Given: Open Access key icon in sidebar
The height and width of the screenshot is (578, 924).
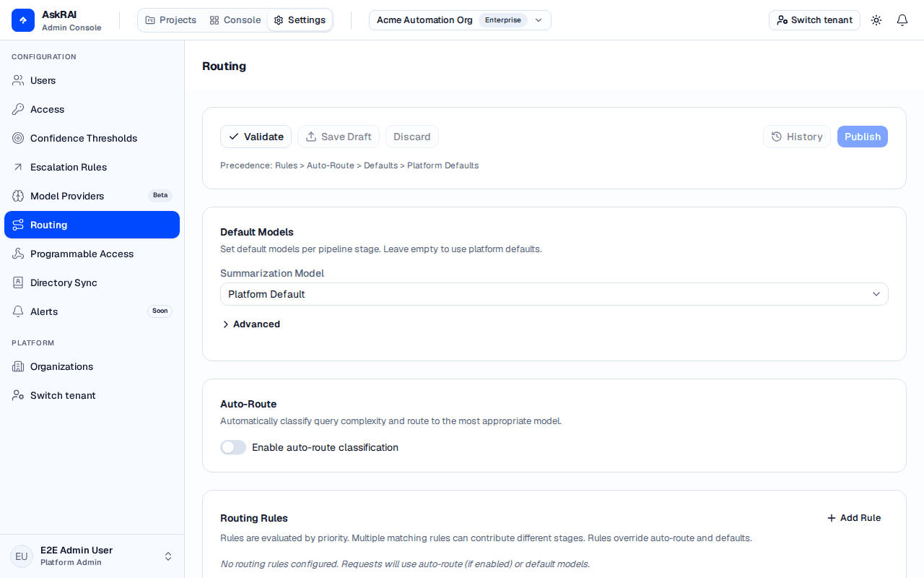Looking at the screenshot, I should click(x=18, y=109).
